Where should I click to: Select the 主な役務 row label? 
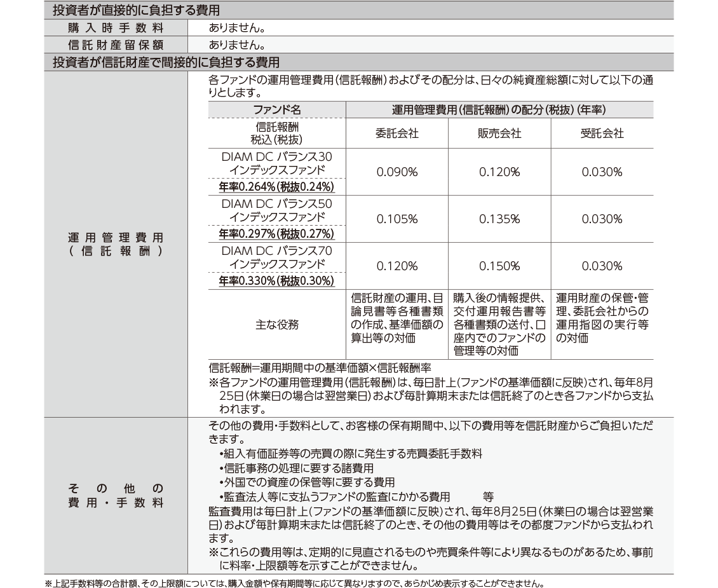(x=276, y=324)
